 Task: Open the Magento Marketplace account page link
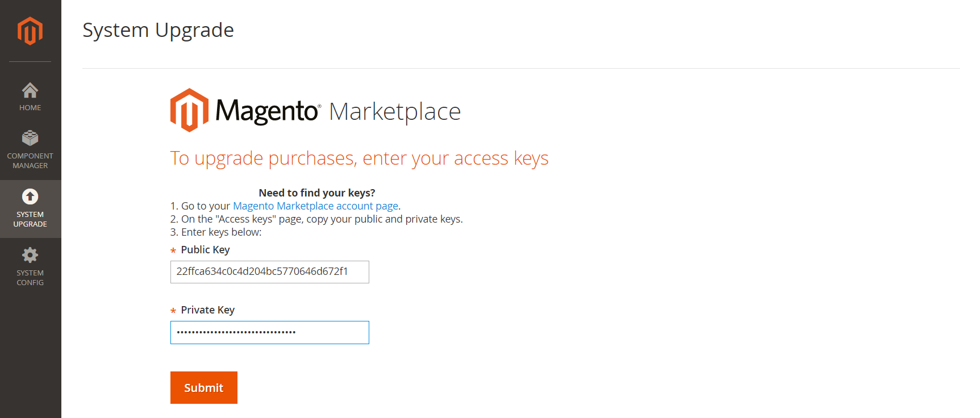point(315,206)
